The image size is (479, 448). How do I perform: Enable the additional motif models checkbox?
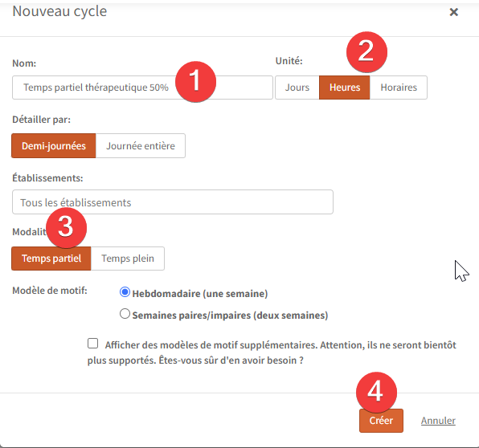click(x=92, y=344)
